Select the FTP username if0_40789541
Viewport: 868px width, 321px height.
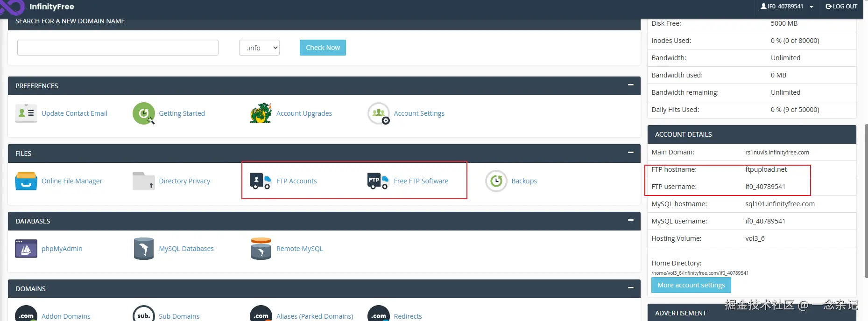(765, 187)
